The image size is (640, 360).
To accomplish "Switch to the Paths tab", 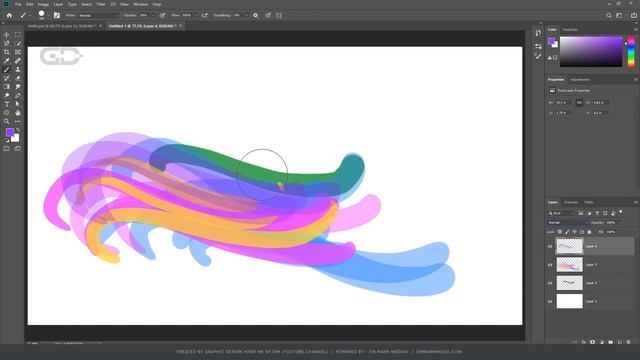I will pos(589,202).
